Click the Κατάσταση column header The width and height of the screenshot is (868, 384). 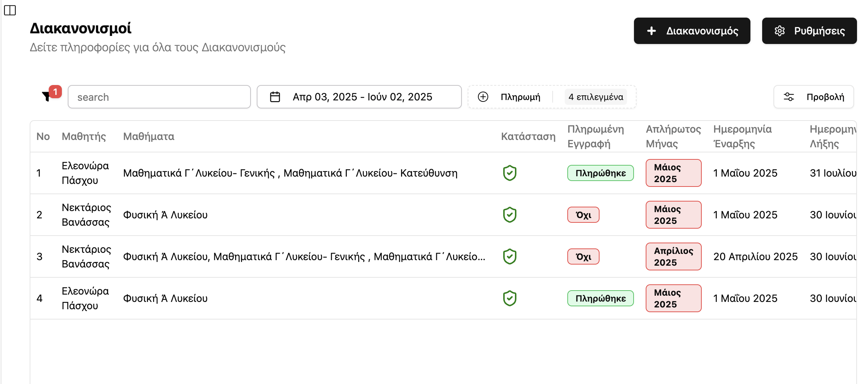click(x=528, y=136)
